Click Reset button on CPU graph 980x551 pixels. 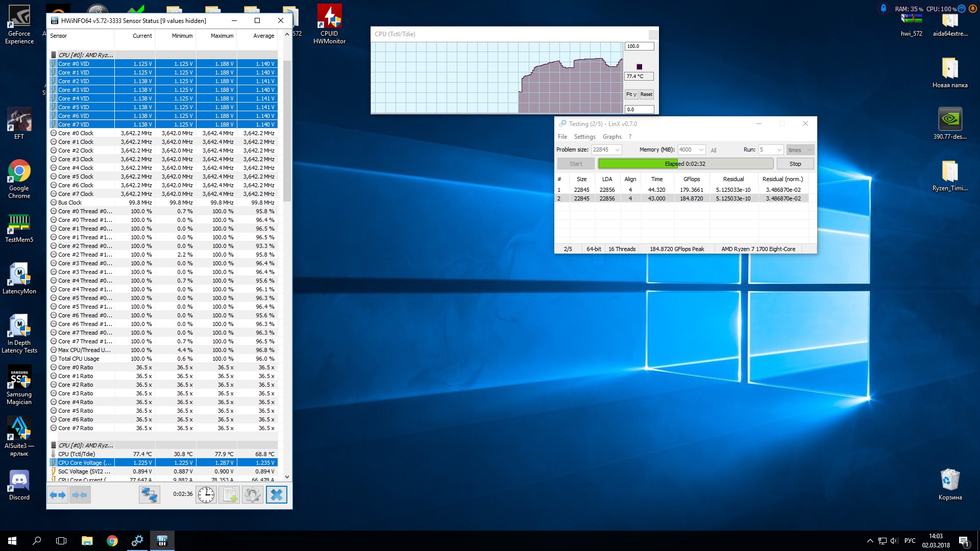tap(646, 94)
